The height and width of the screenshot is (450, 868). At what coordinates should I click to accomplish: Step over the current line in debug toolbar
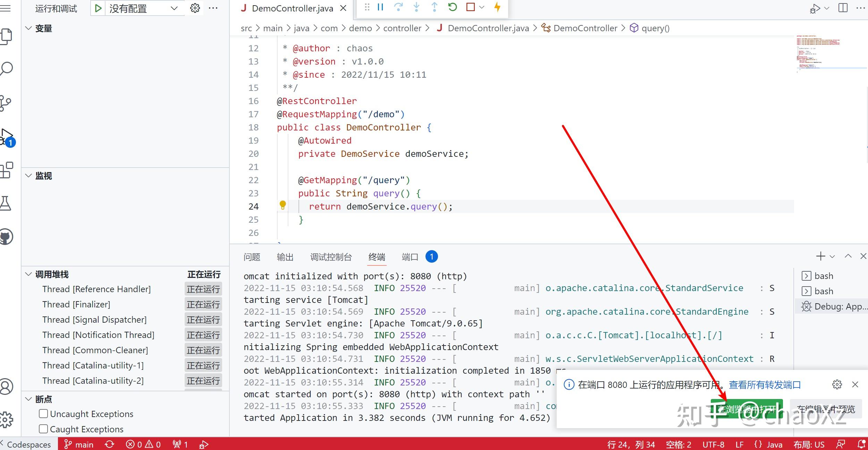pyautogui.click(x=398, y=7)
